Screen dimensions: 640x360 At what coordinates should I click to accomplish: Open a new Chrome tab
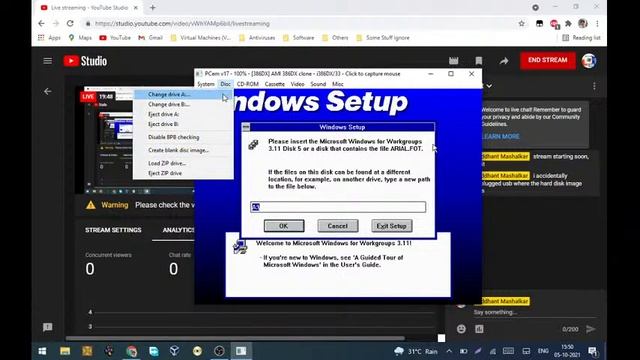pos(153,7)
